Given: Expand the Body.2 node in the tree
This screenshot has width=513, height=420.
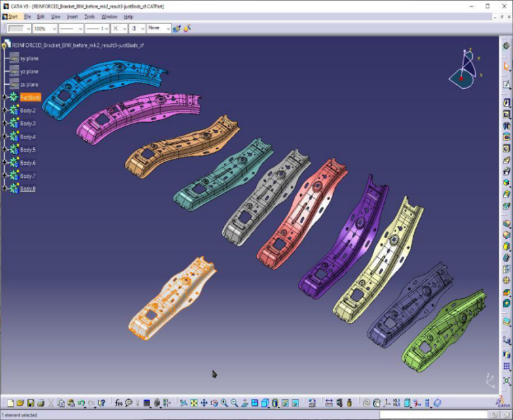Looking at the screenshot, I should click(4, 111).
